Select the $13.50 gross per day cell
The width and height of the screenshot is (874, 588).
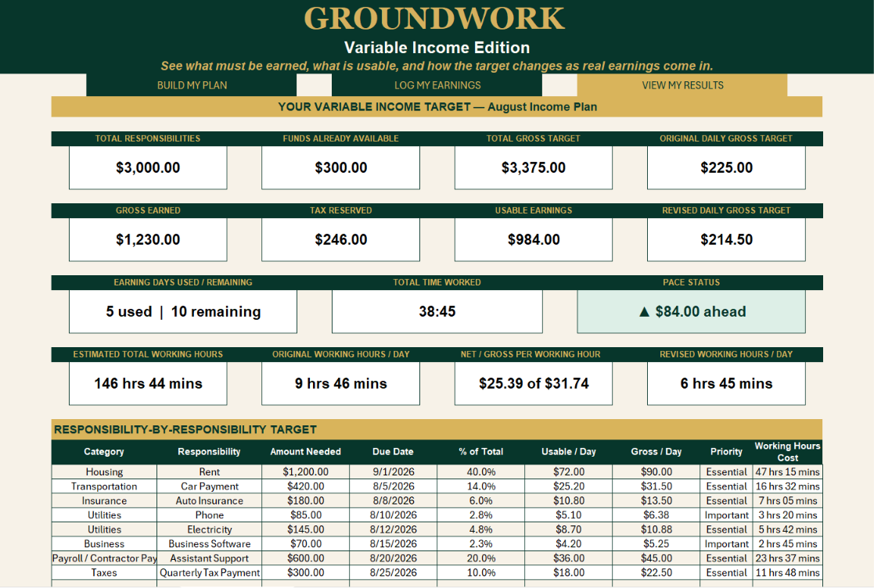coord(656,500)
